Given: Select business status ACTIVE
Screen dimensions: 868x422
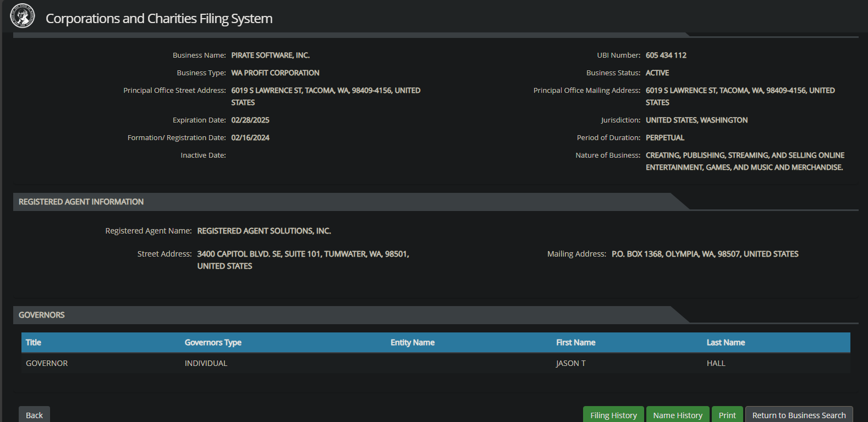Looking at the screenshot, I should pyautogui.click(x=657, y=73).
